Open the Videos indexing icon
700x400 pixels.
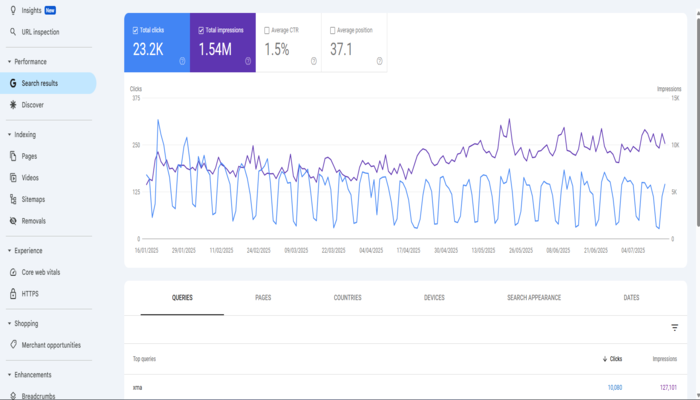click(x=12, y=178)
